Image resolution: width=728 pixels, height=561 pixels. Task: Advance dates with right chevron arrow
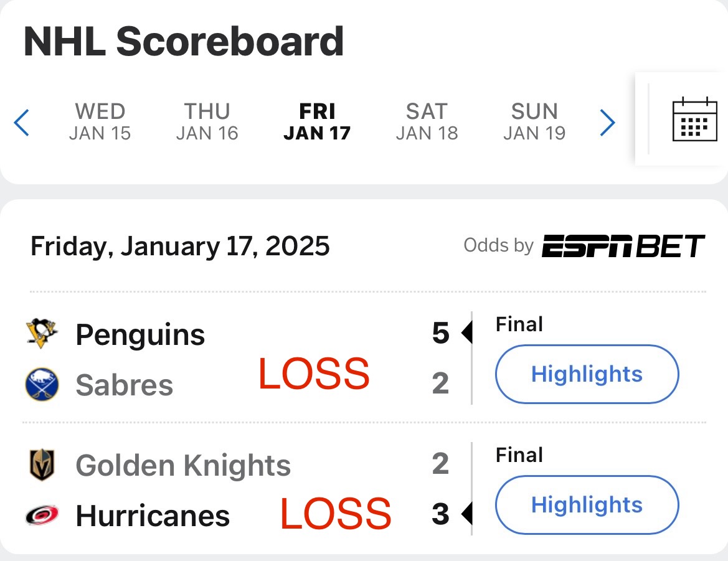[x=607, y=123]
